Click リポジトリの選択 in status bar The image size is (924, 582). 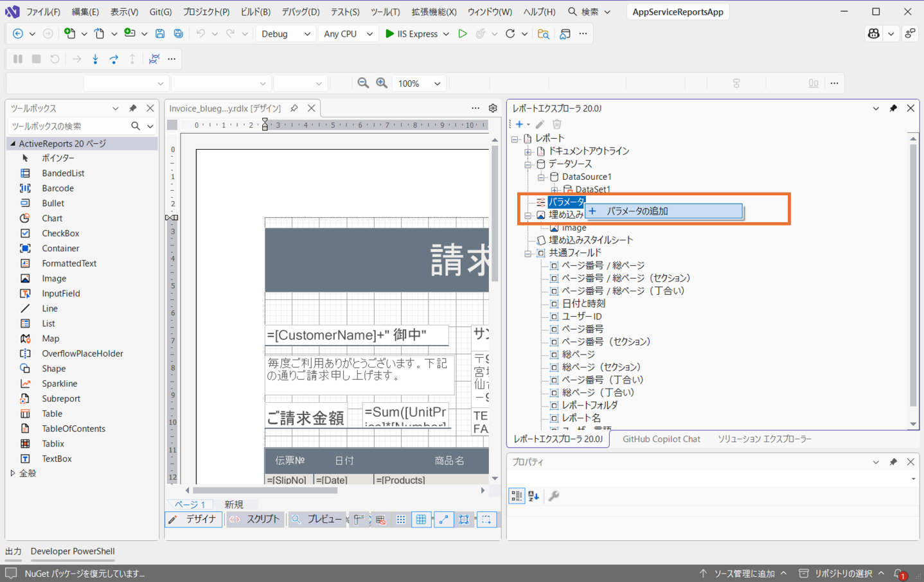tap(842, 574)
